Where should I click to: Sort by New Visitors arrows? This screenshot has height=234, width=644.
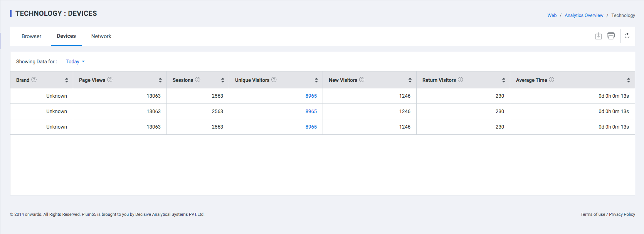410,80
